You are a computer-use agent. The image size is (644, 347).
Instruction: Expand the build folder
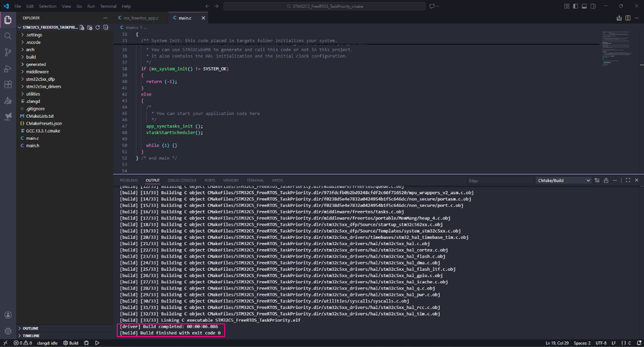coord(64,57)
